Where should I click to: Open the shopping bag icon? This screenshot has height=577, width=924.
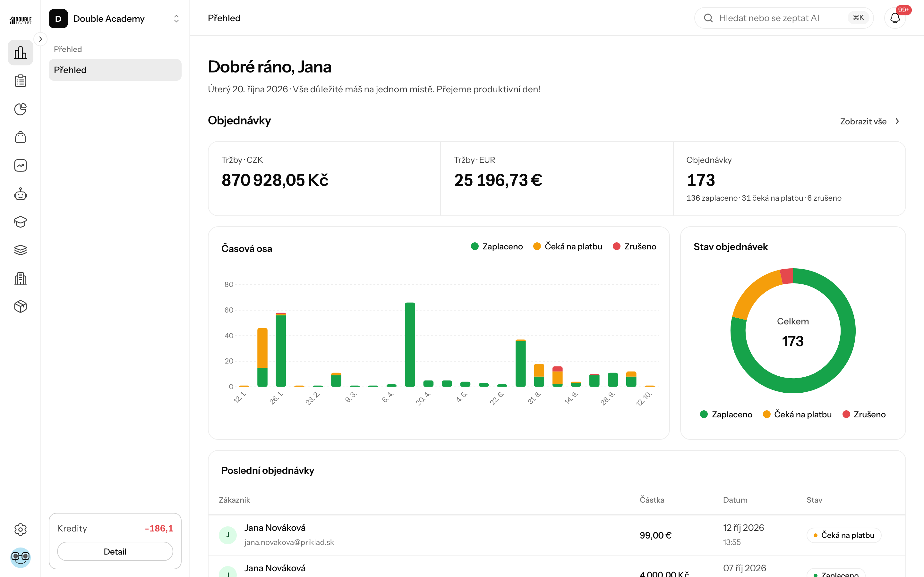(20, 138)
